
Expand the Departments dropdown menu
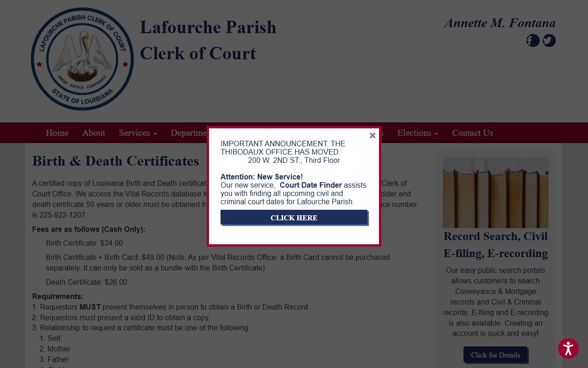click(x=189, y=132)
